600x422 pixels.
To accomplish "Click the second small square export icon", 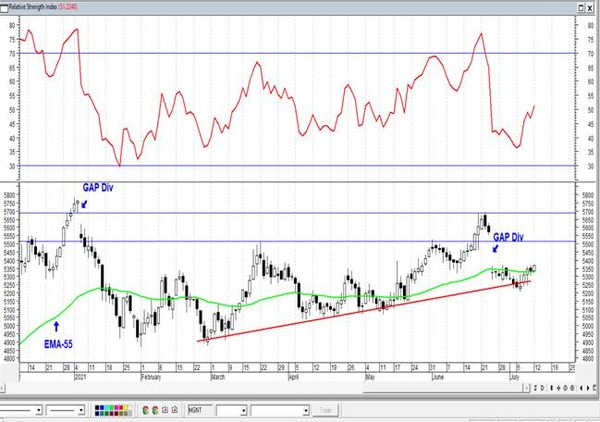I will 174,410.
